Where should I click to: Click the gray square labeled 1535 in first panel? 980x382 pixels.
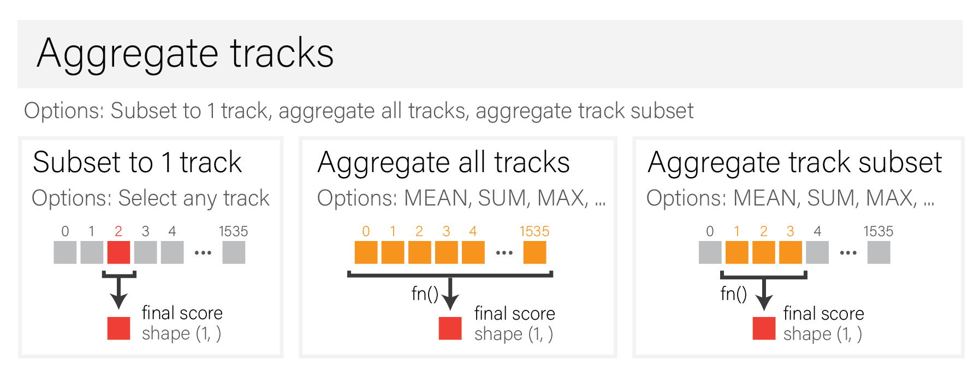click(234, 252)
